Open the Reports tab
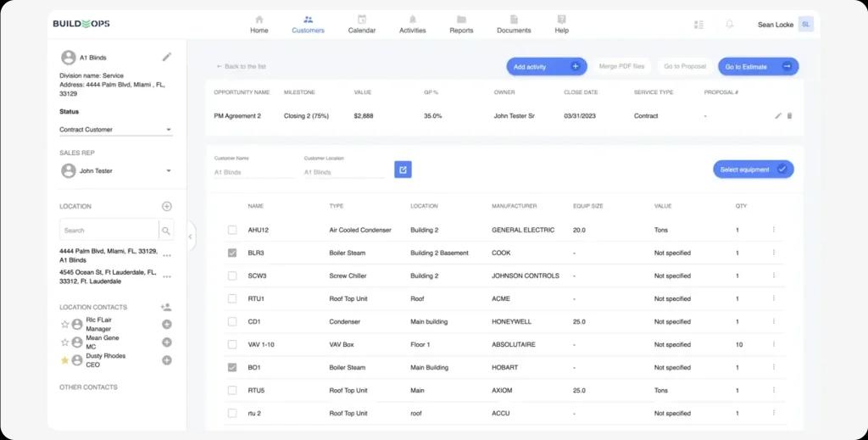 [461, 24]
